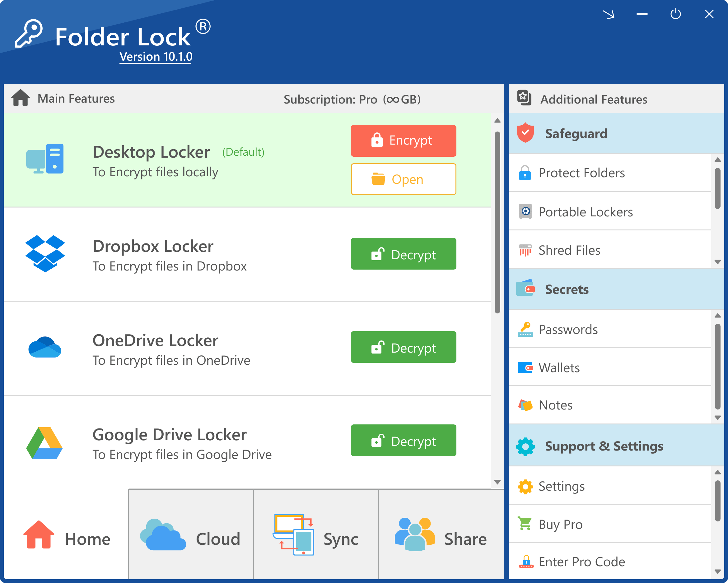Viewport: 728px width, 583px height.
Task: Click the Passwords key icon
Action: [x=525, y=329]
